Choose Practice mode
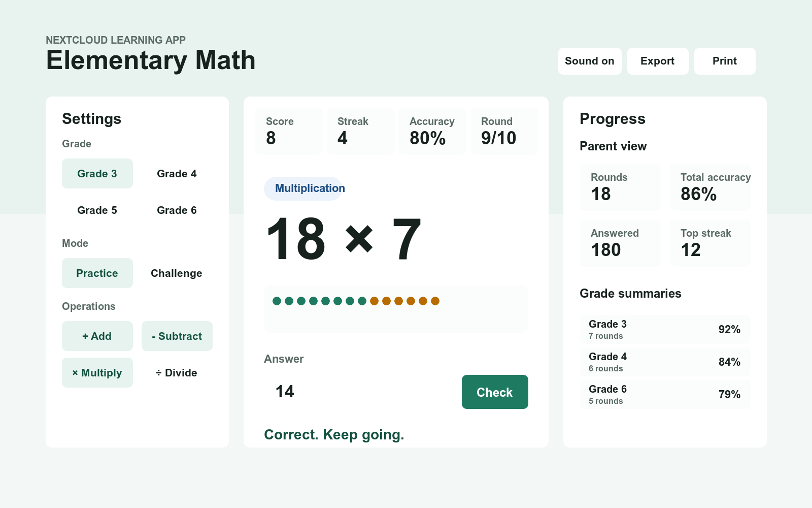The image size is (812, 508). [x=97, y=273]
